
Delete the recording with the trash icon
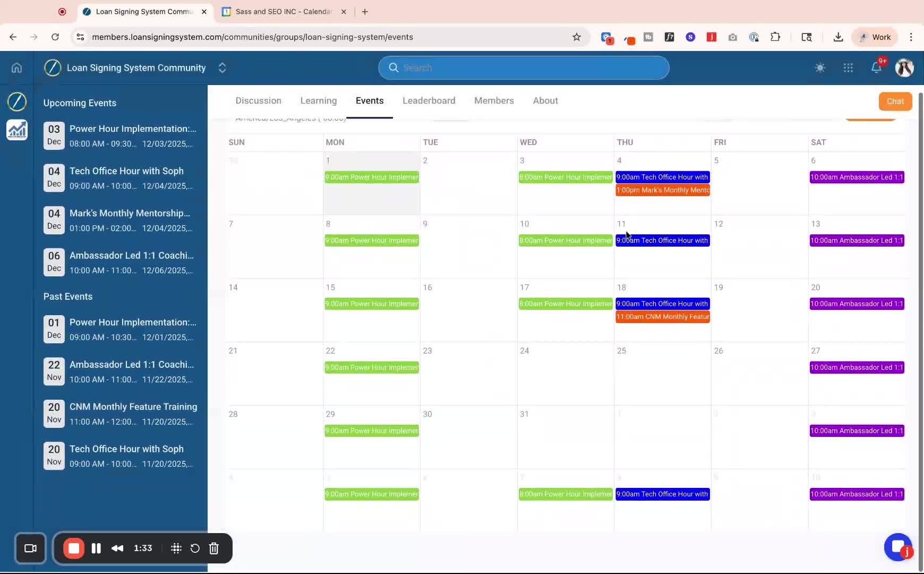(213, 548)
